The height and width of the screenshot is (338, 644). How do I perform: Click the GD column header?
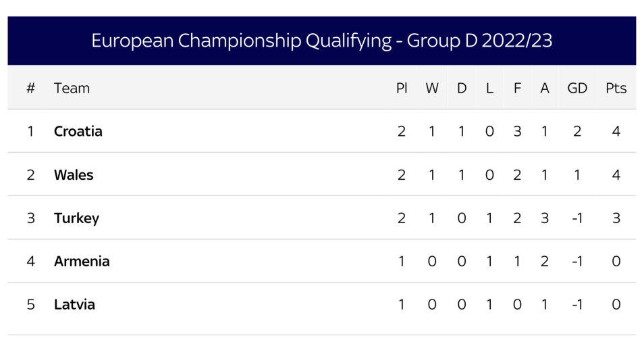tap(577, 88)
